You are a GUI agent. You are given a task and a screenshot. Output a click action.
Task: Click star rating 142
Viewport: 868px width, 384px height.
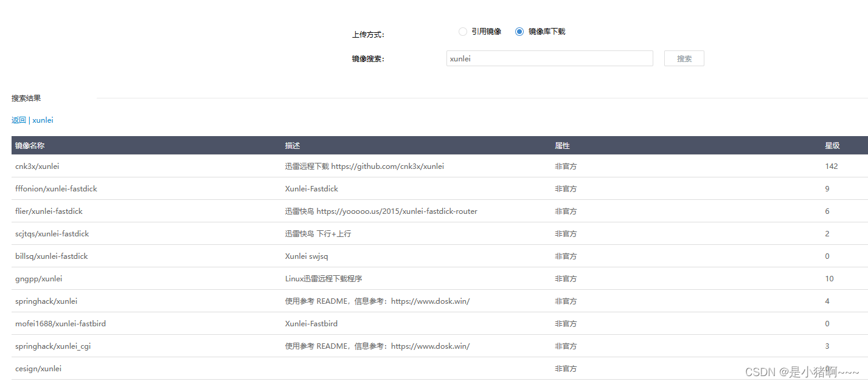point(832,166)
